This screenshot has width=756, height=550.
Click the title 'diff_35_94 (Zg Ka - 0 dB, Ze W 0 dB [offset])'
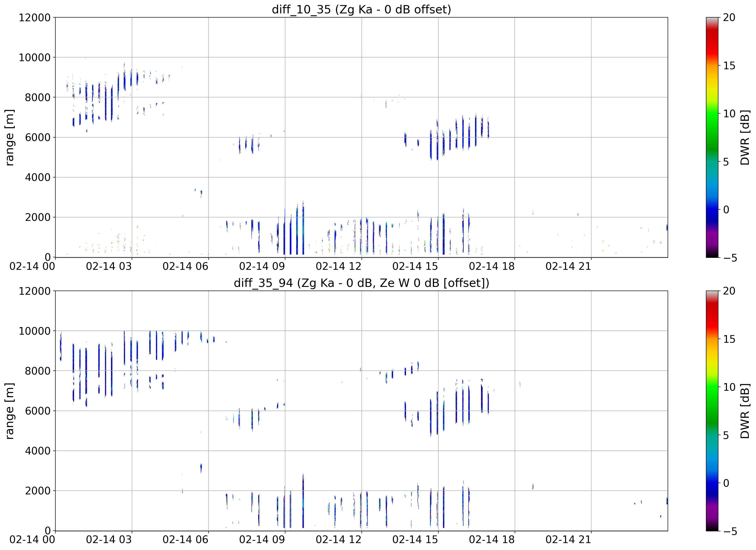[x=361, y=283]
